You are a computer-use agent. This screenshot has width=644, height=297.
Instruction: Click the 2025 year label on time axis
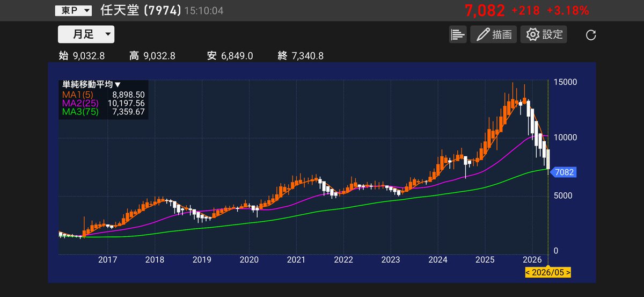tap(485, 260)
